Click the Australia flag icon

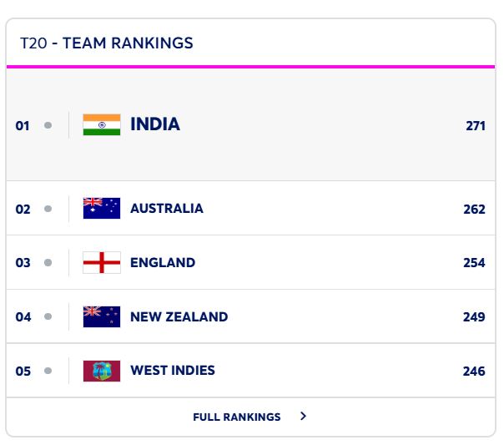pyautogui.click(x=102, y=209)
